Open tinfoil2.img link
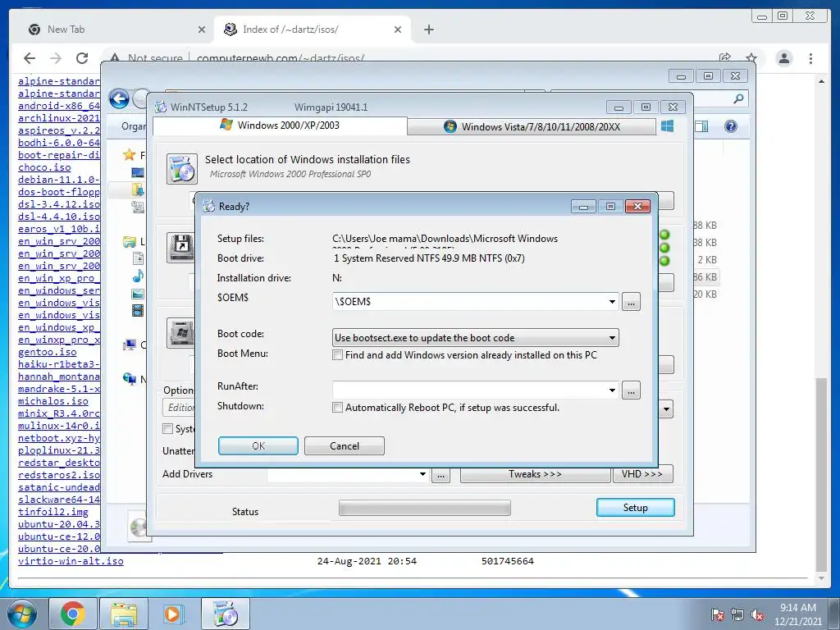Image resolution: width=840 pixels, height=630 pixels. tap(53, 512)
